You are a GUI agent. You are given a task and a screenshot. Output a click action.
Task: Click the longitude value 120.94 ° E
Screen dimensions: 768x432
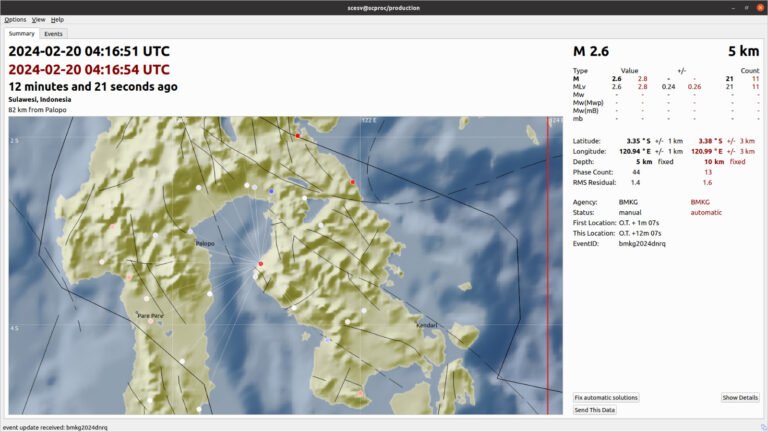tap(635, 151)
